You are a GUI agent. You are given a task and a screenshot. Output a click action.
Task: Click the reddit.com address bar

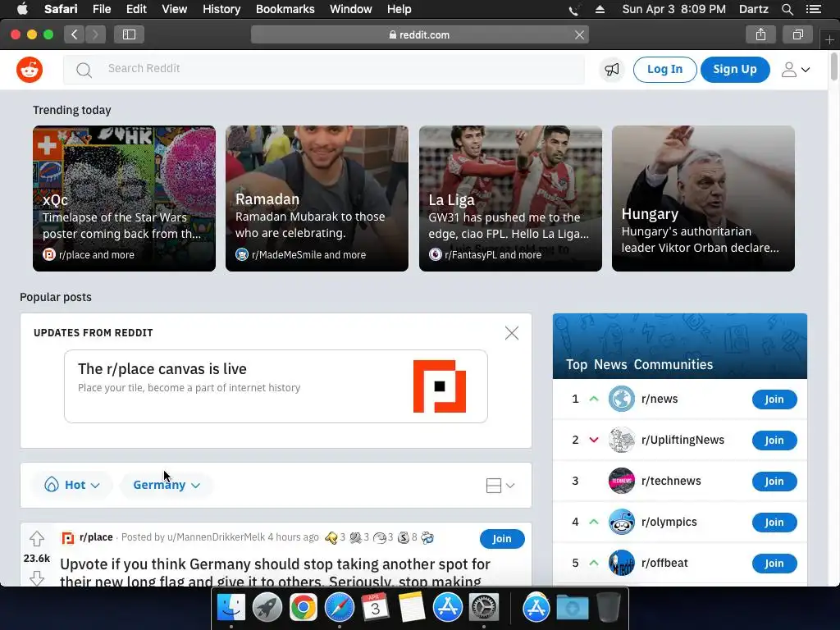tap(419, 34)
